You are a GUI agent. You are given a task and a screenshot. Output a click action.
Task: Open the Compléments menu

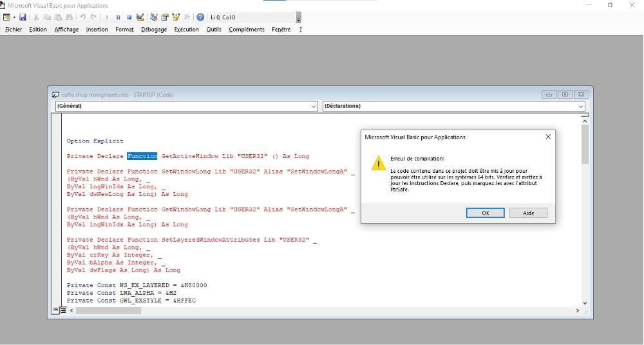pyautogui.click(x=247, y=29)
